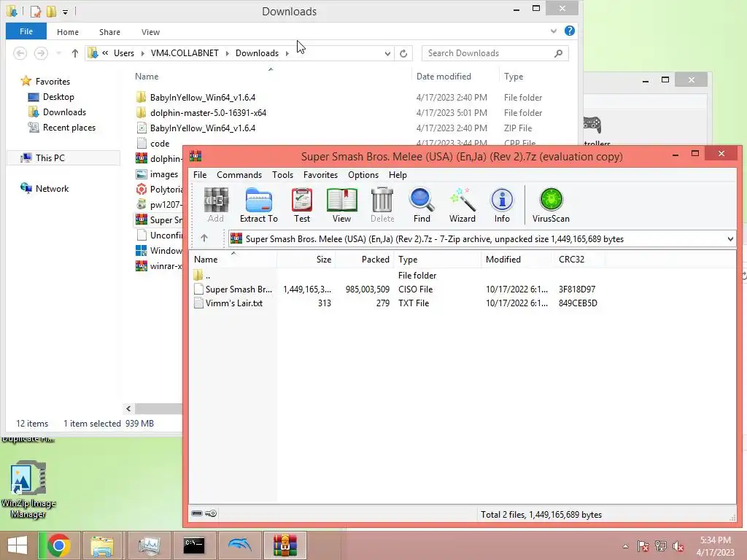Screen dimensions: 747x560
Task: Click the Search Downloads field
Action: (x=495, y=53)
